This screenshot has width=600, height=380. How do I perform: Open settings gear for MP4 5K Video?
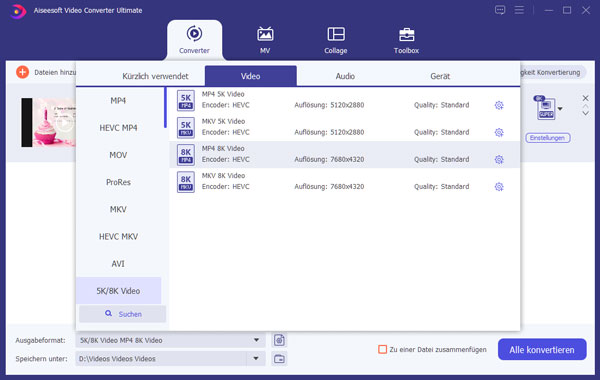[499, 105]
